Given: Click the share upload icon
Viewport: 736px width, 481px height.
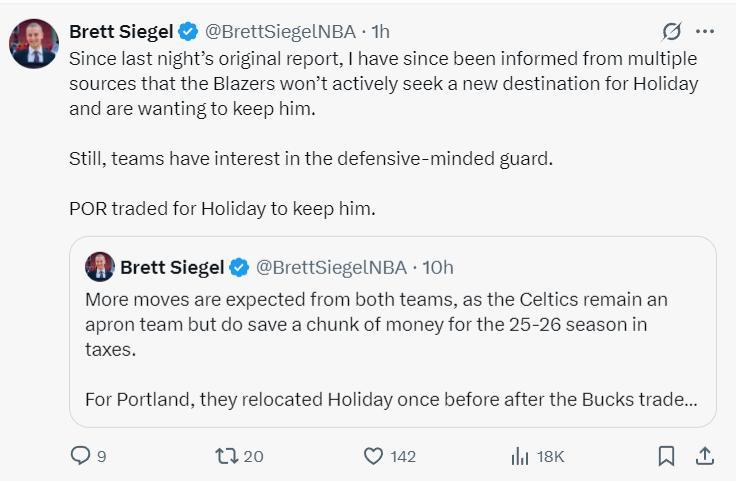Looking at the screenshot, I should click(704, 456).
